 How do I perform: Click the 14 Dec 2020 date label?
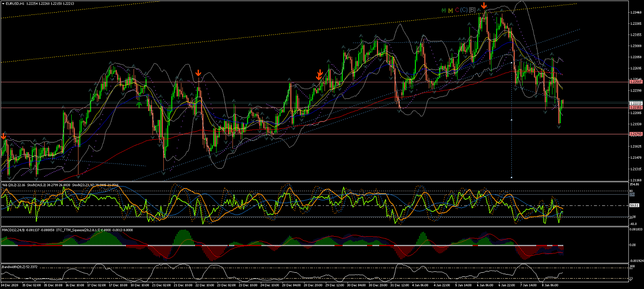pos(9,286)
